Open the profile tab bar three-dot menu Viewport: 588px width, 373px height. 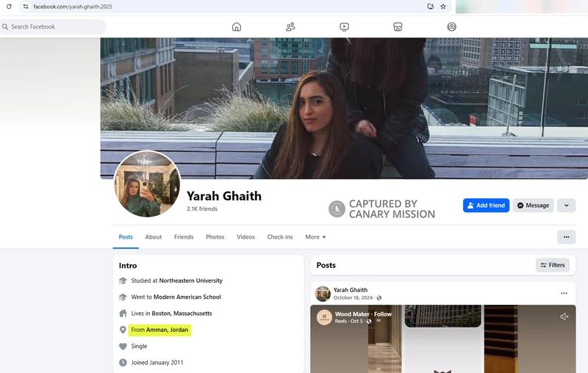point(566,237)
